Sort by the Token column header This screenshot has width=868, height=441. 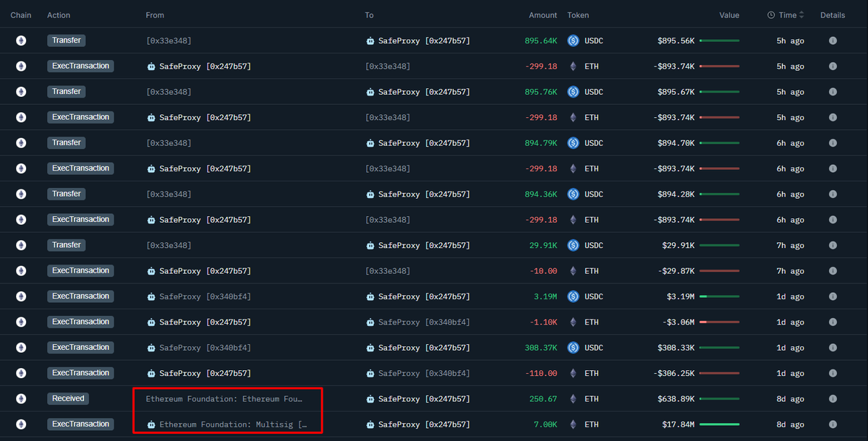tap(578, 15)
